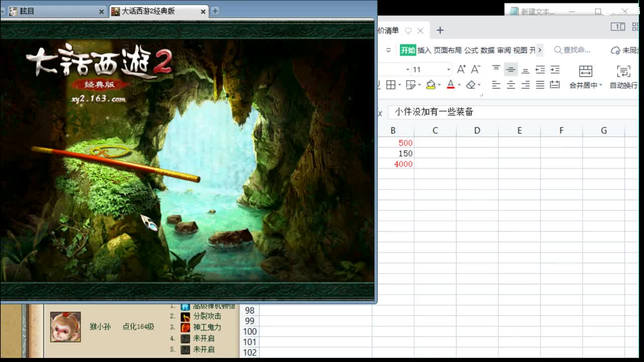Expand the quick access toolbar dropdown
644x362 pixels.
click(388, 50)
